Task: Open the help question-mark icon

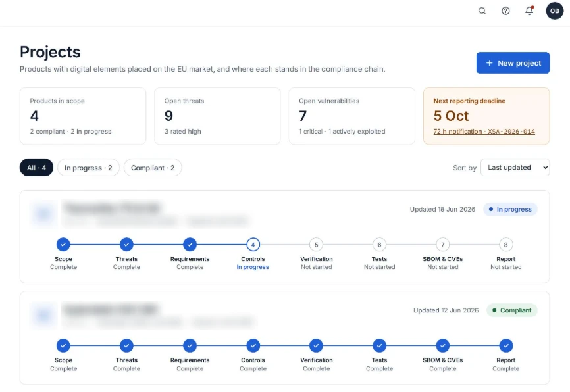Action: [x=505, y=11]
